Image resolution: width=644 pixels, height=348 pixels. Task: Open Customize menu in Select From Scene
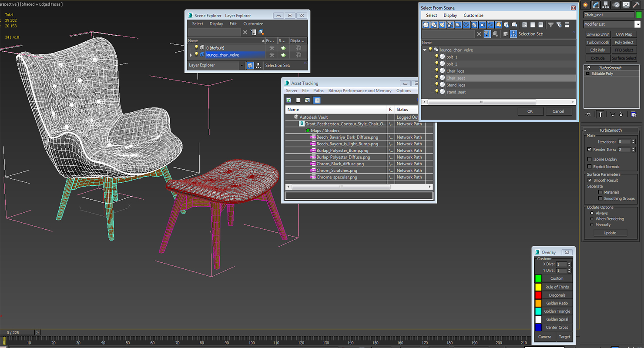473,15
